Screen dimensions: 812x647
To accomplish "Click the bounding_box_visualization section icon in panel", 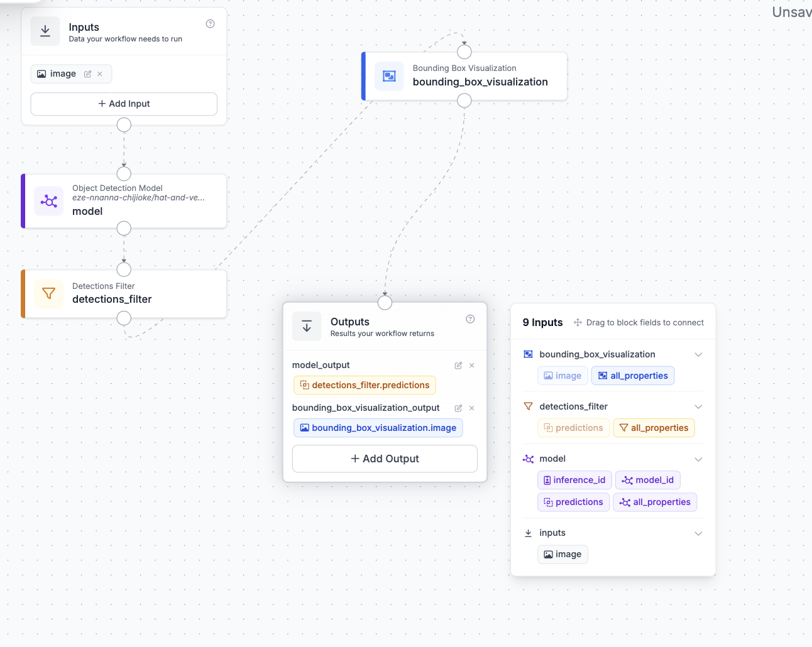I will pos(528,354).
